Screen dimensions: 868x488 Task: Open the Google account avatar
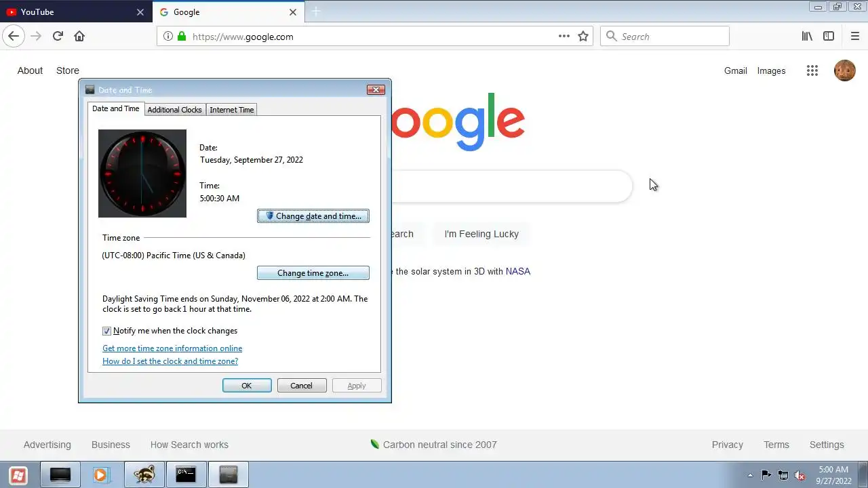click(x=845, y=70)
